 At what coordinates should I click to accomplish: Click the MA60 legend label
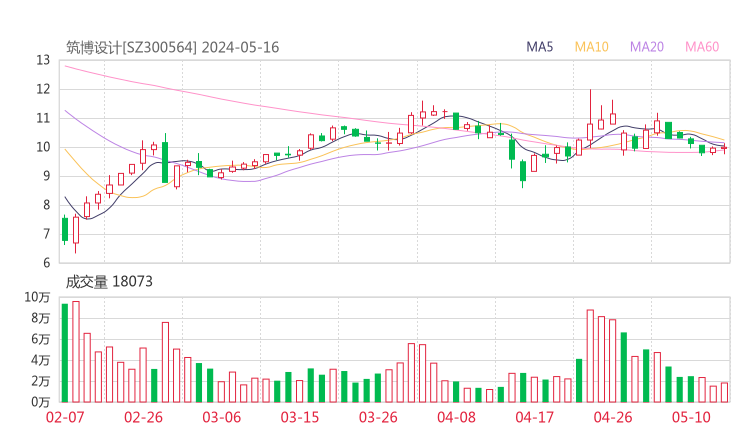click(x=702, y=47)
